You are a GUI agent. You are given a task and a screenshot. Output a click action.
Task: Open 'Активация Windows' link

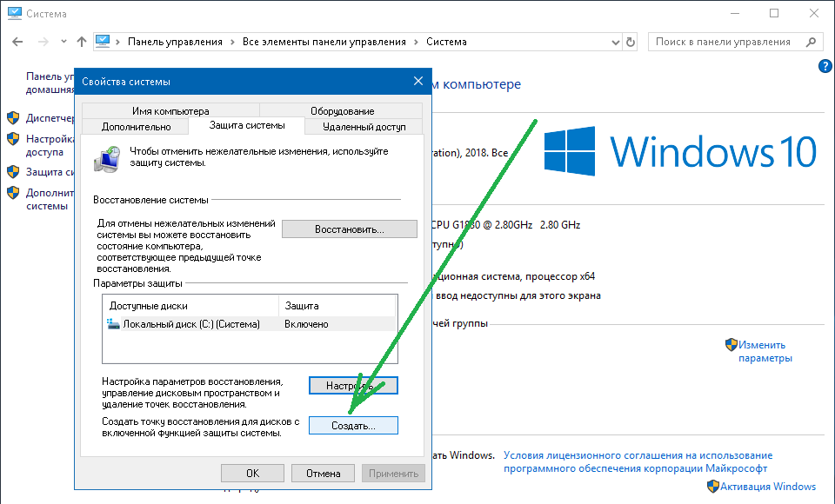(x=768, y=487)
